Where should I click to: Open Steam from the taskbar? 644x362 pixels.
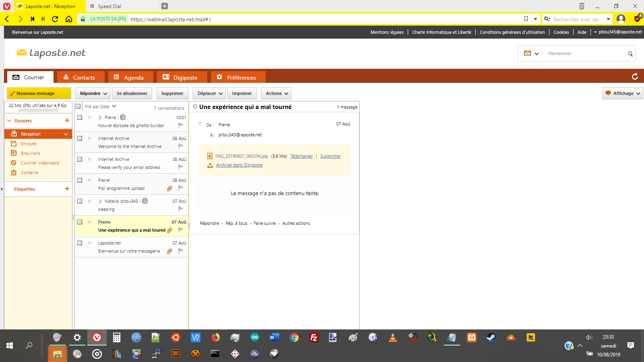click(491, 337)
